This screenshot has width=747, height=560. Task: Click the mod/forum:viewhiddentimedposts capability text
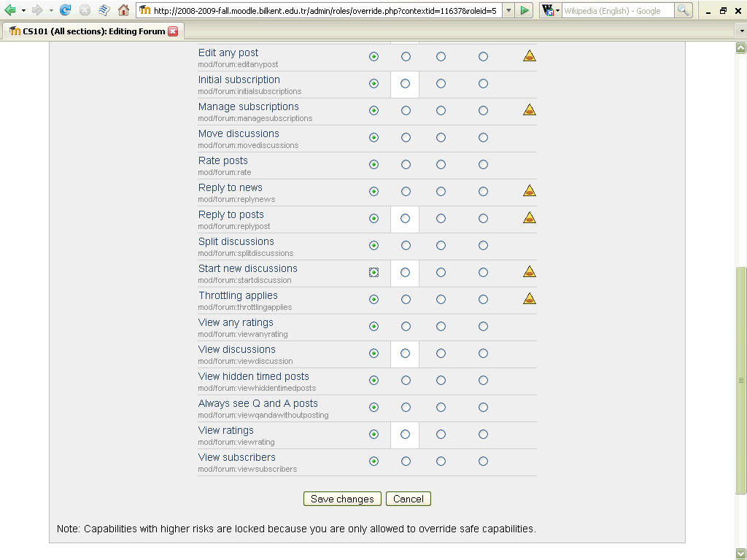257,389
